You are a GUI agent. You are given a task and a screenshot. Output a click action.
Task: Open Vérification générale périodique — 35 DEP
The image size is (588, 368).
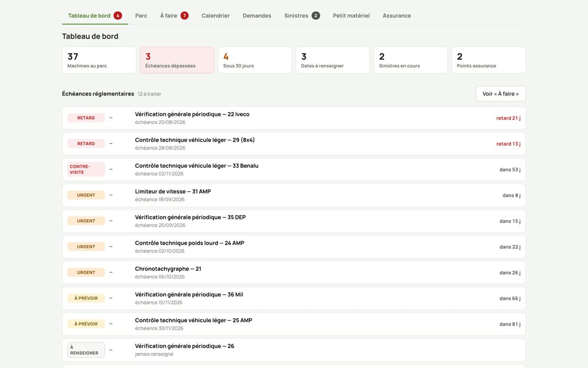pyautogui.click(x=294, y=221)
